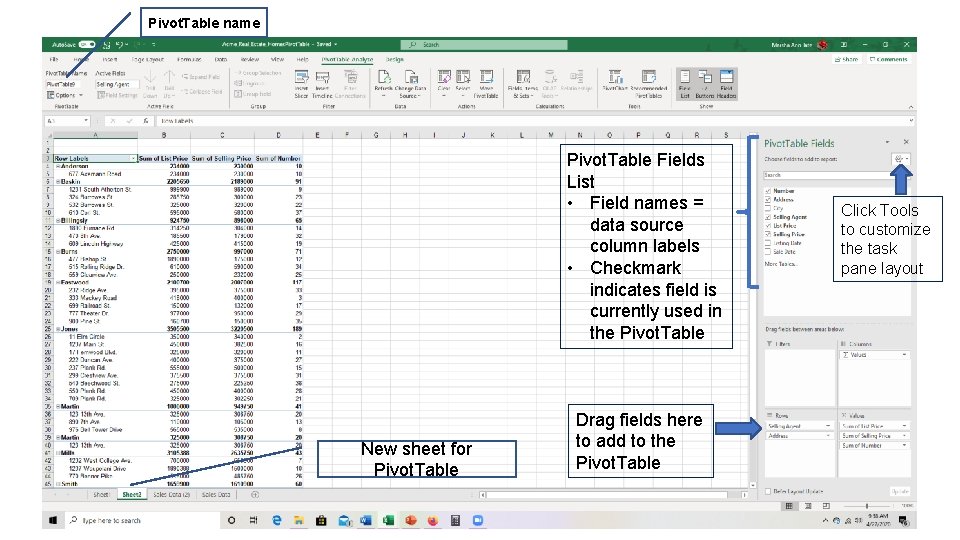
Task: Check the Sale Date field checkbox
Action: coord(768,252)
